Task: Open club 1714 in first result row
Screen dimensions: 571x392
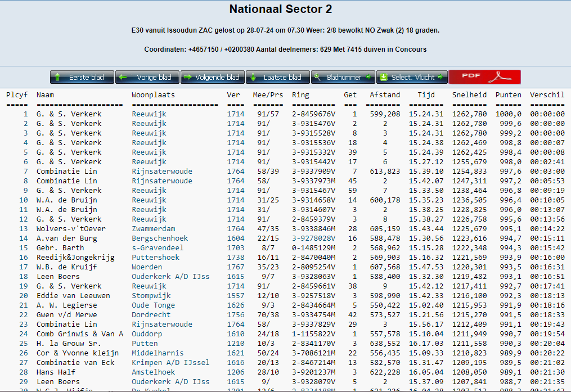Action: pyautogui.click(x=236, y=114)
